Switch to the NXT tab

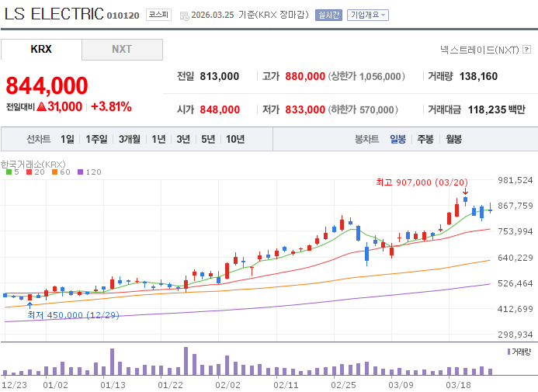coord(122,49)
